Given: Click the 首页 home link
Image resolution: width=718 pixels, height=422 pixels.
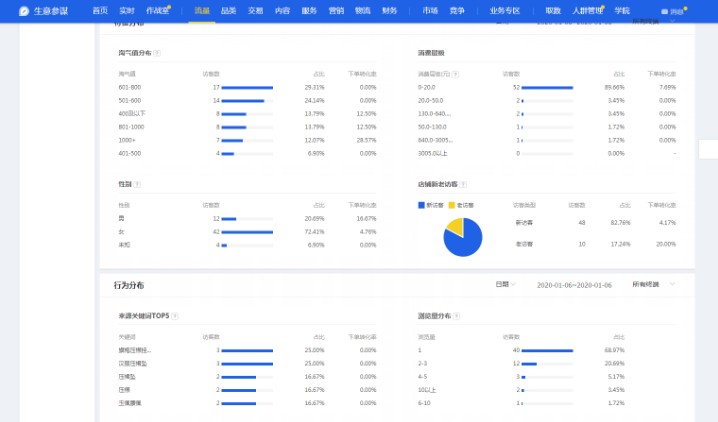Looking at the screenshot, I should tap(100, 10).
